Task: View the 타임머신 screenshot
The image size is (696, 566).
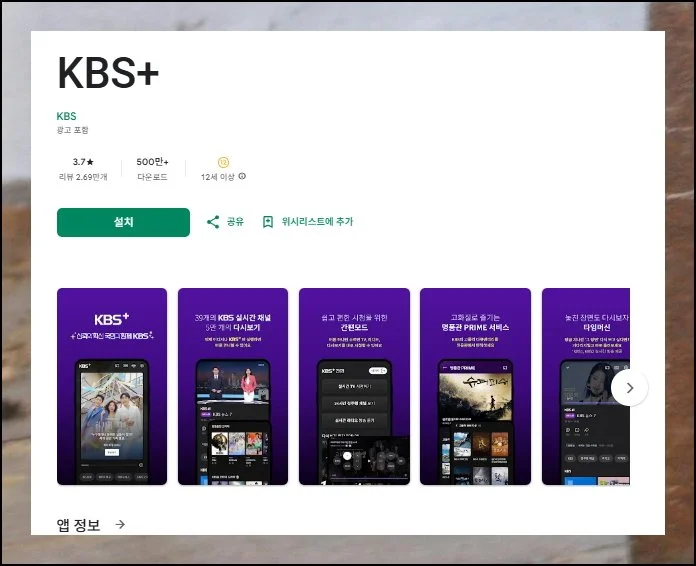Action: pos(586,386)
